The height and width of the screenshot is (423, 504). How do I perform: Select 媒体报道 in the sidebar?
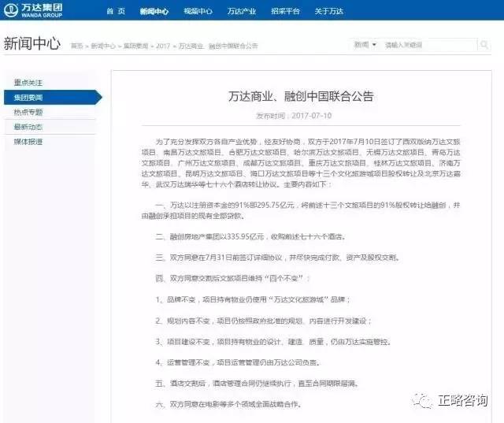pyautogui.click(x=28, y=142)
